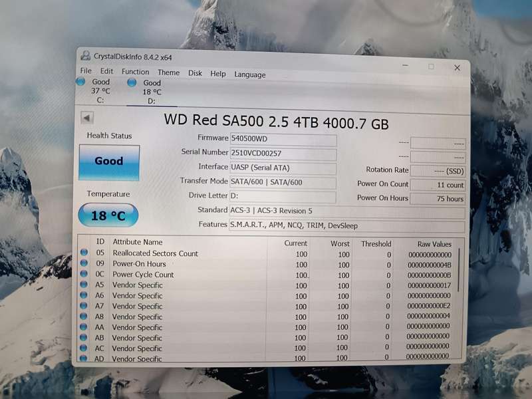532x399 pixels.
Task: Click the Attribute Name column header
Action: [x=138, y=242]
